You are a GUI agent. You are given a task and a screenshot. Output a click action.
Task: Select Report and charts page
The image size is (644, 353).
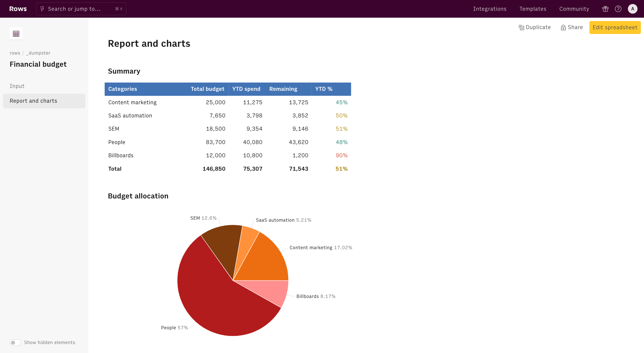point(33,101)
